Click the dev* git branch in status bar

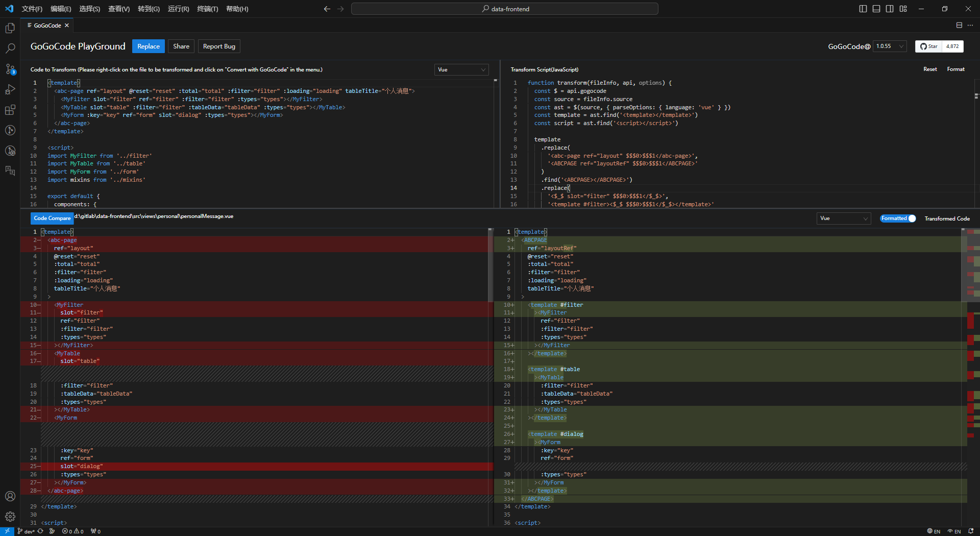tap(26, 531)
